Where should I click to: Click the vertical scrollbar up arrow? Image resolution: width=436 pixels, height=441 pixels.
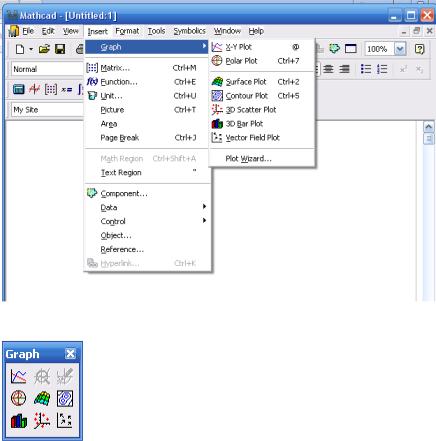[x=429, y=127]
